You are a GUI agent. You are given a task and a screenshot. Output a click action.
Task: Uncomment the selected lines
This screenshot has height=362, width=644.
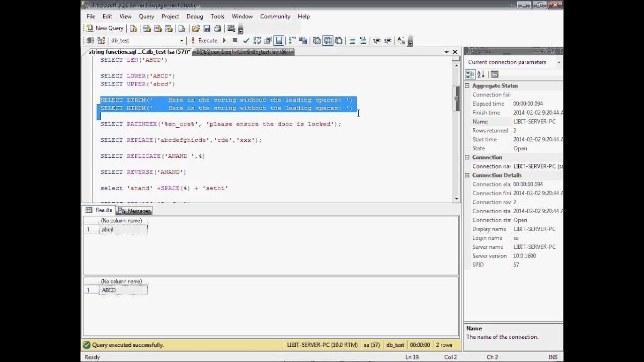click(x=363, y=41)
